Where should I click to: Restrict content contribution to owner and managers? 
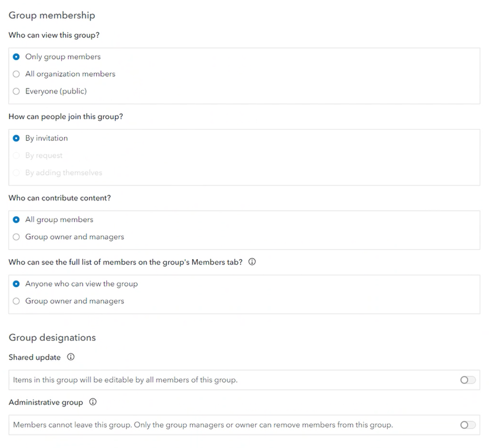click(x=16, y=237)
